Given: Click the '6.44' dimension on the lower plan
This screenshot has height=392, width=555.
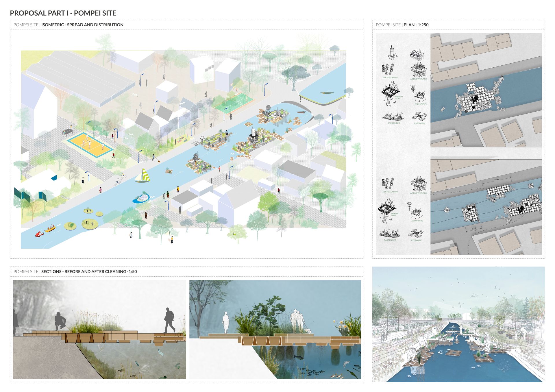Looking at the screenshot, I should [x=473, y=229].
